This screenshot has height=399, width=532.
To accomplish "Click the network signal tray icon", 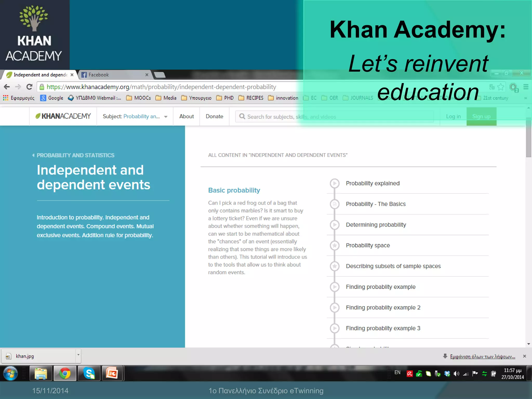I will [466, 374].
